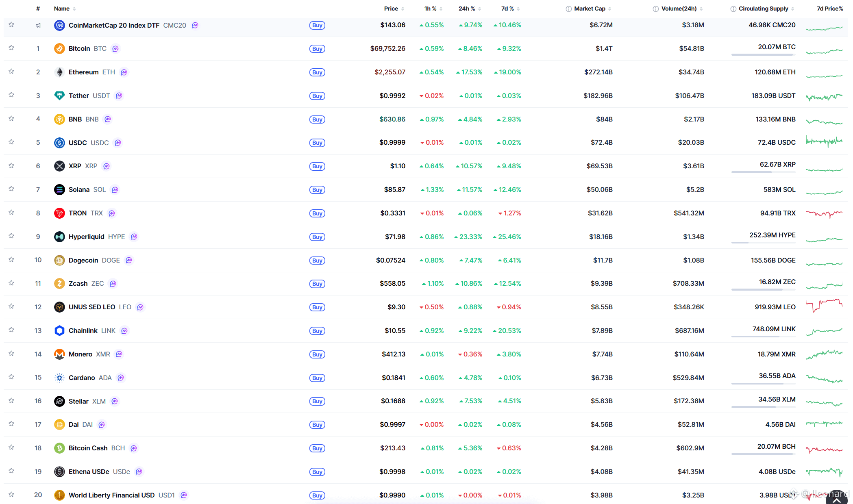
Task: Click the Solana coin logo
Action: tap(59, 190)
